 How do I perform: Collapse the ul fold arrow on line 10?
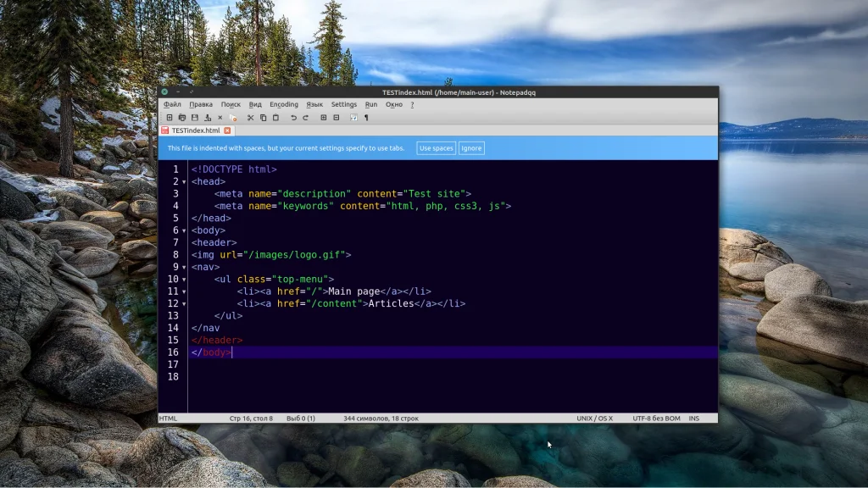(184, 280)
